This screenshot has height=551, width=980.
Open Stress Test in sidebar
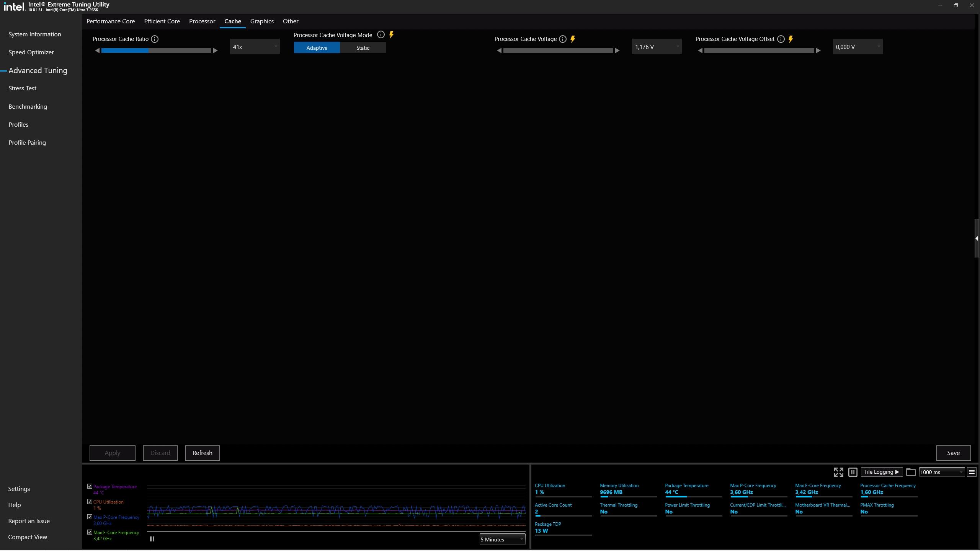(x=22, y=88)
